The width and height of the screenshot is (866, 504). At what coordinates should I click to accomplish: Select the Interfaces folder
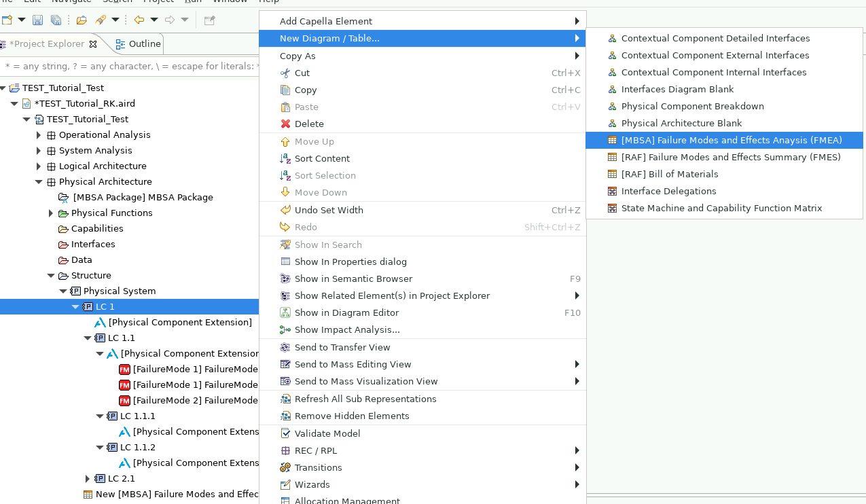[x=87, y=245]
